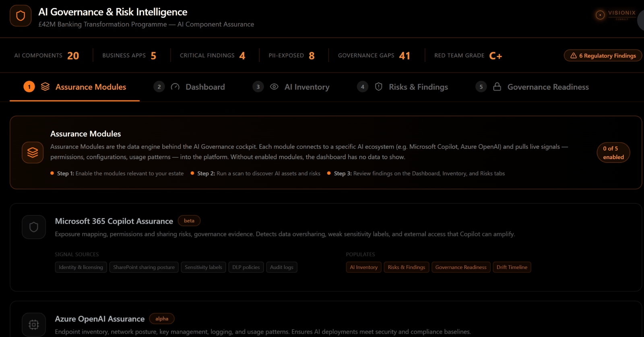Click the Governance Gaps 41 stat
This screenshot has height=337, width=644.
(374, 55)
